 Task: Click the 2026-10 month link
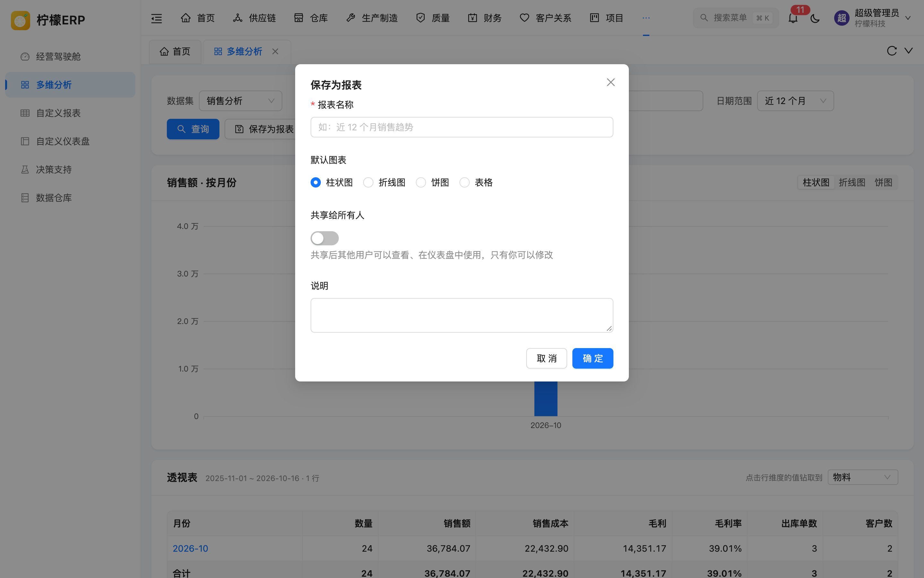pyautogui.click(x=190, y=548)
